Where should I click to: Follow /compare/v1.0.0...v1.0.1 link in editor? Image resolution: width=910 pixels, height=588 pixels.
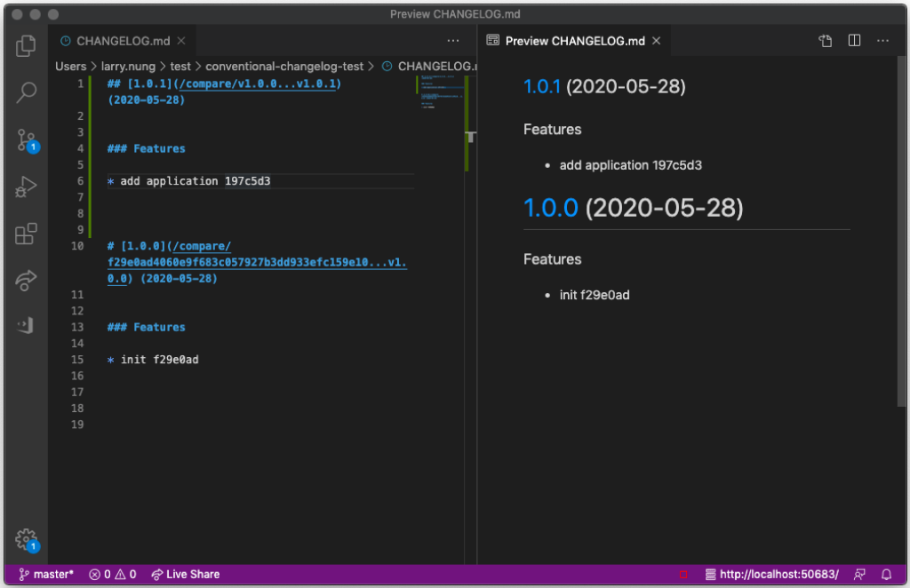[257, 84]
